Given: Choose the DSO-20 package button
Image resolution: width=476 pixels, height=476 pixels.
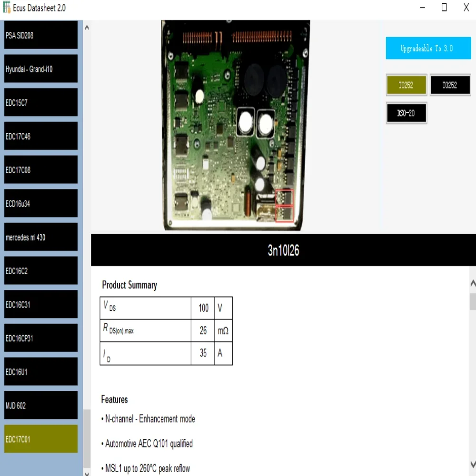Looking at the screenshot, I should coord(406,113).
